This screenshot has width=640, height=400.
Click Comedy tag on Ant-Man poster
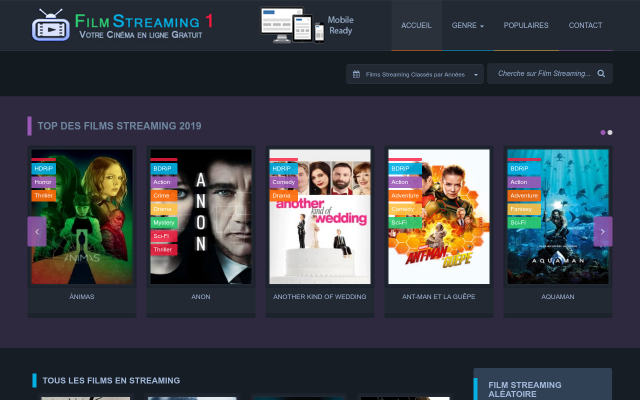(x=405, y=209)
